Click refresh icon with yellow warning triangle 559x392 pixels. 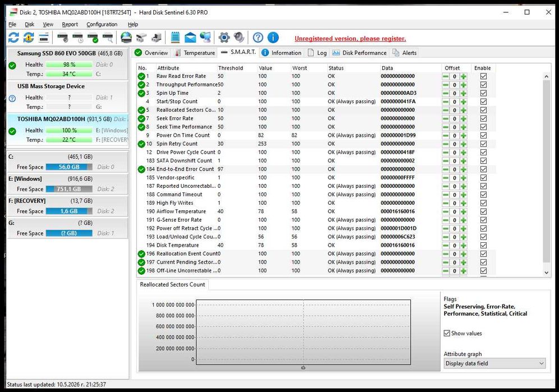click(x=29, y=38)
